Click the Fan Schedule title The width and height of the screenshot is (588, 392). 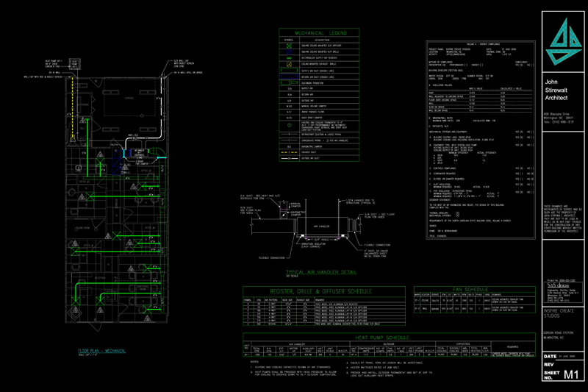click(x=469, y=291)
